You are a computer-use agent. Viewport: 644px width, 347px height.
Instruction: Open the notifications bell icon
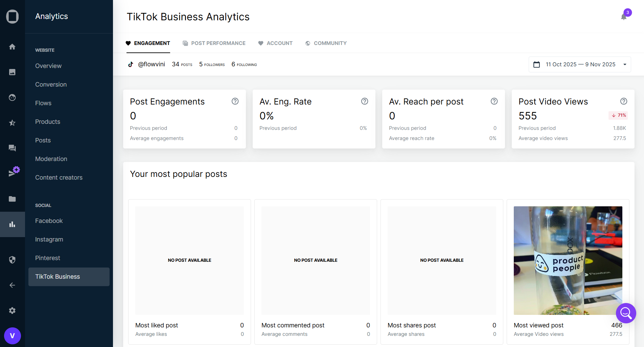click(x=624, y=17)
